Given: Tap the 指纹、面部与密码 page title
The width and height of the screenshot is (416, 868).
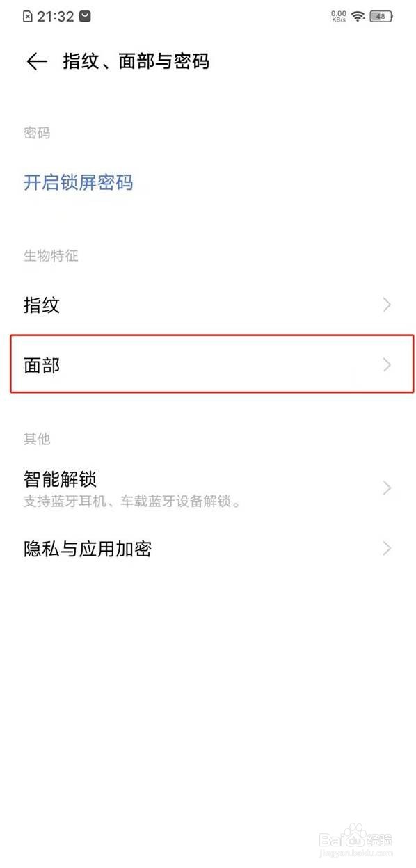Looking at the screenshot, I should pyautogui.click(x=136, y=61).
